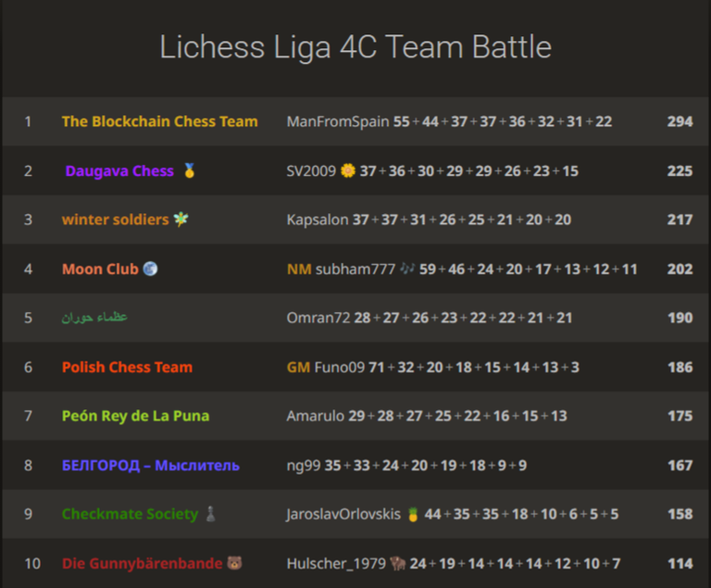Click the music notes icon beside subham777

click(407, 269)
